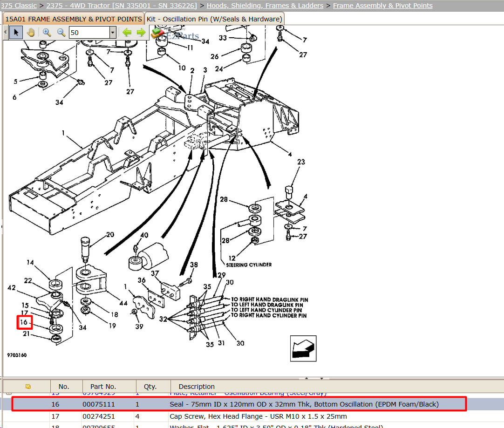Viewport: 504px width, 428px height.
Task: Click callout 16 in the diagram
Action: [x=24, y=322]
